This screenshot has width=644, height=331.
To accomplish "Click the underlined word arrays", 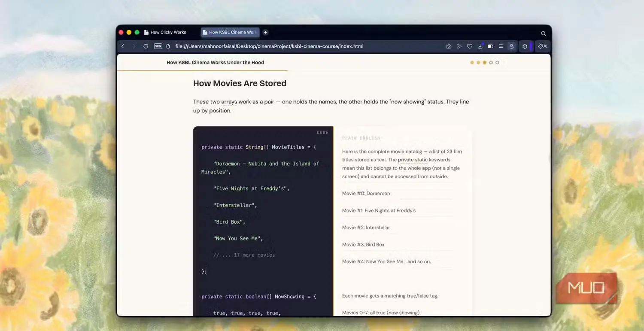I will point(229,102).
